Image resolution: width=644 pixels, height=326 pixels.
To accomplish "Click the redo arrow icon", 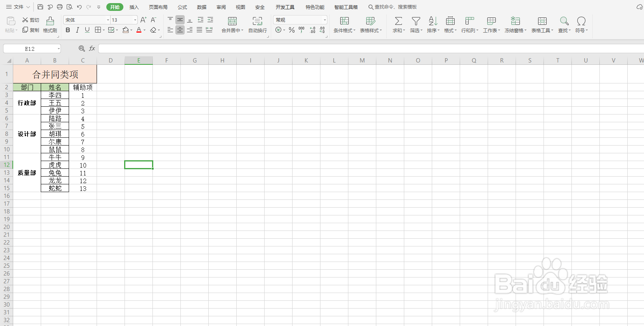I will tap(89, 7).
